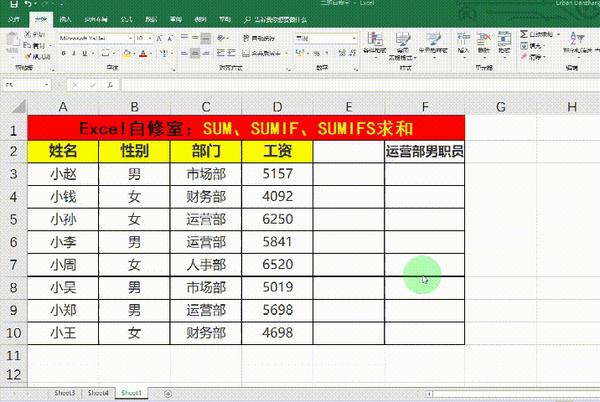Screen dimensions: 600x402
Task: Open the fill color dropdown arrow
Action: click(x=134, y=53)
